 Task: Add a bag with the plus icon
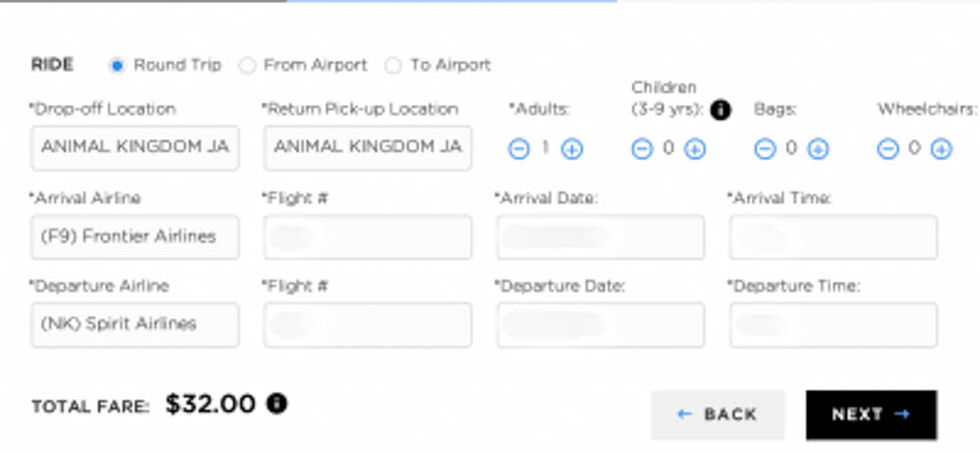(817, 149)
